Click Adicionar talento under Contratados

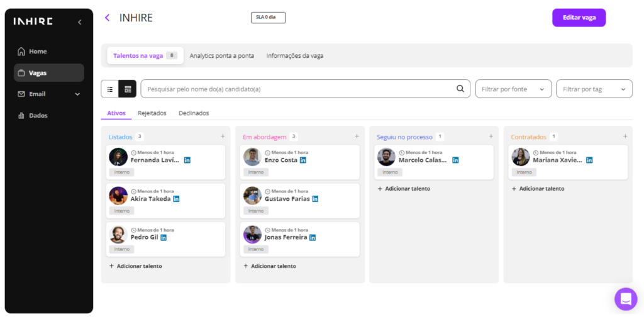pos(538,189)
